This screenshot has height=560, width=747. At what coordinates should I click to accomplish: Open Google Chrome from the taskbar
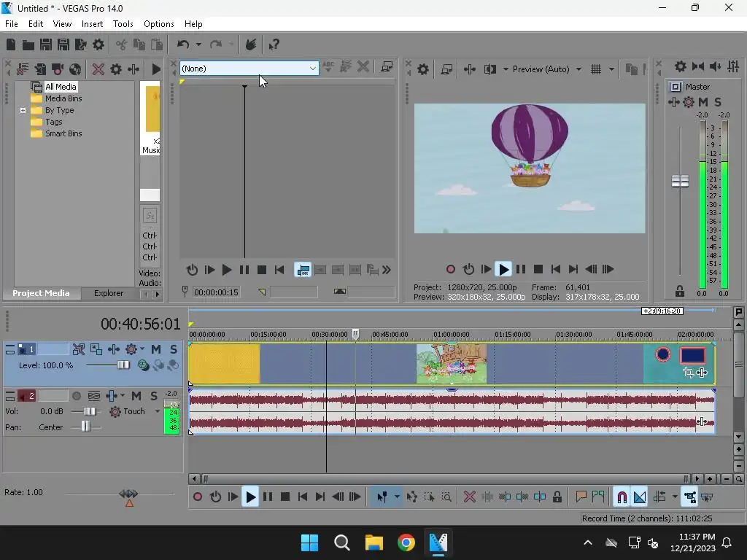coord(406,542)
